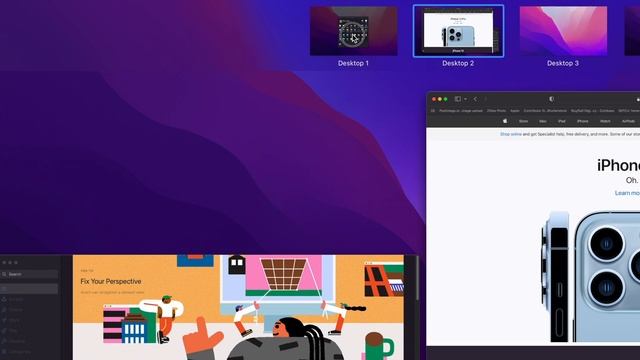Open Mac in Apple site navigation

pos(543,121)
